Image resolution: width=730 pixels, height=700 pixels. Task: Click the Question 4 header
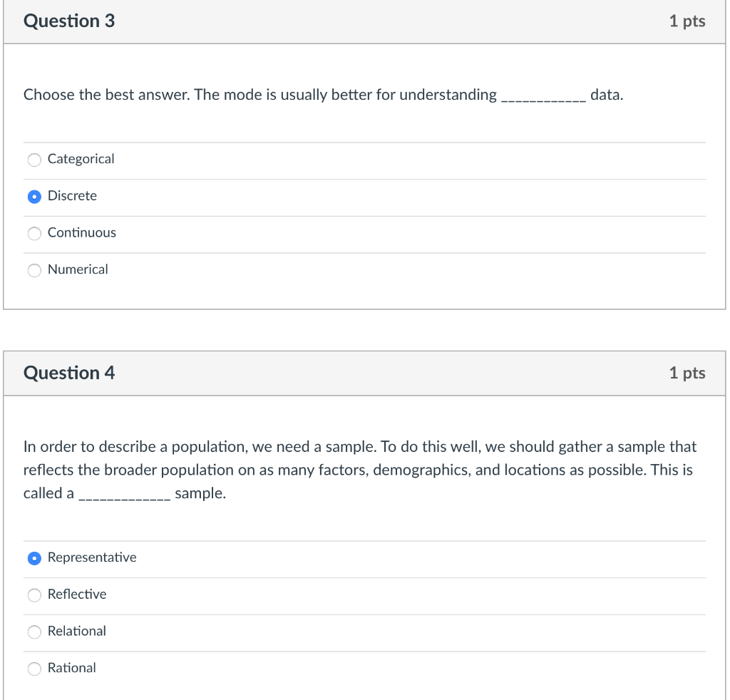pyautogui.click(x=68, y=372)
